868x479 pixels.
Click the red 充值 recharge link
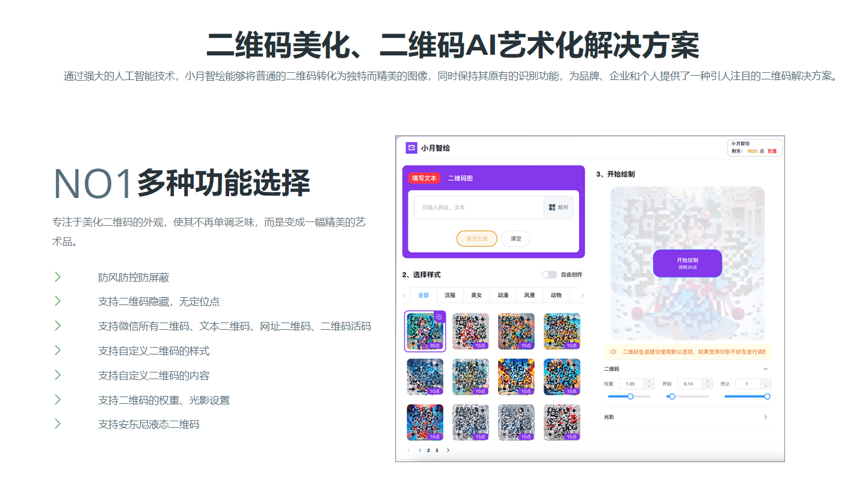(772, 151)
